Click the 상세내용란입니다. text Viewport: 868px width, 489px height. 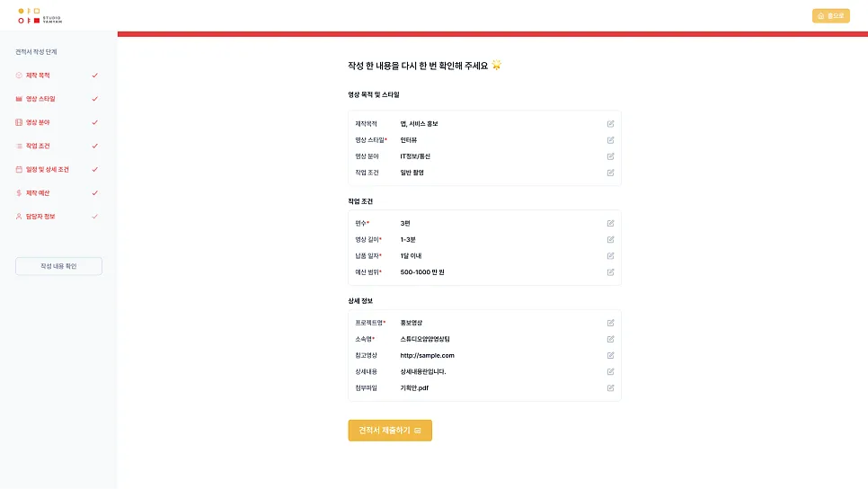[x=423, y=371]
